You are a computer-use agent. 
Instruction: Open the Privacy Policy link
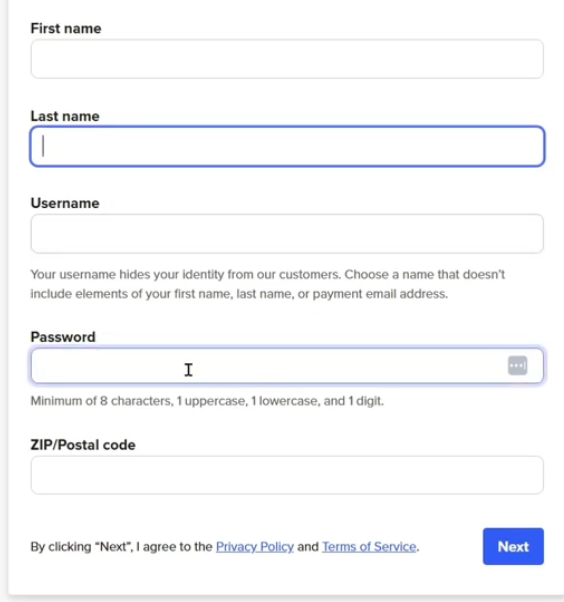click(x=255, y=546)
